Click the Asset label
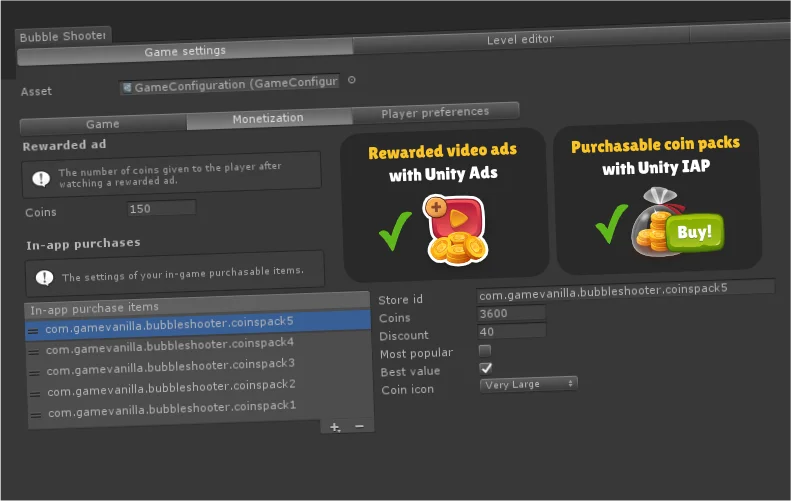 (36, 92)
